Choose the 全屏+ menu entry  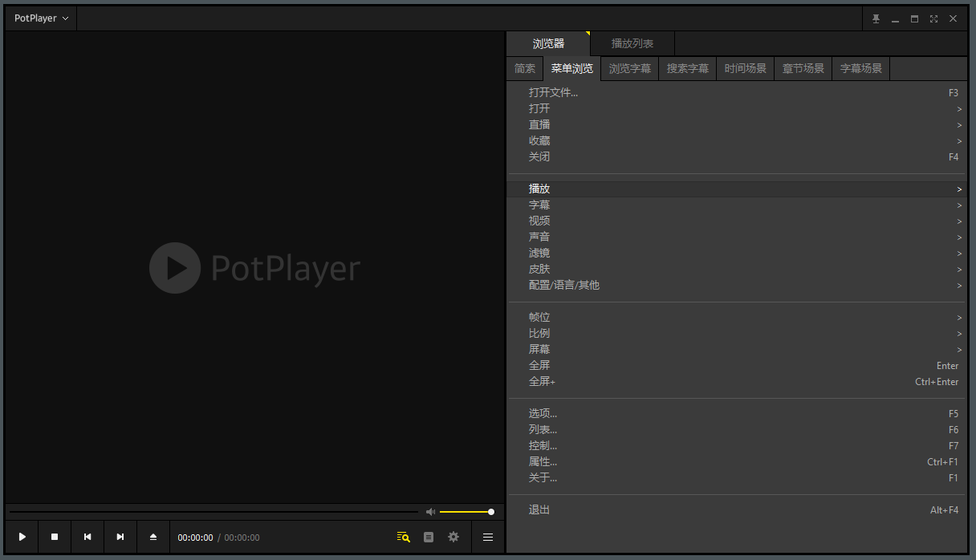point(736,382)
